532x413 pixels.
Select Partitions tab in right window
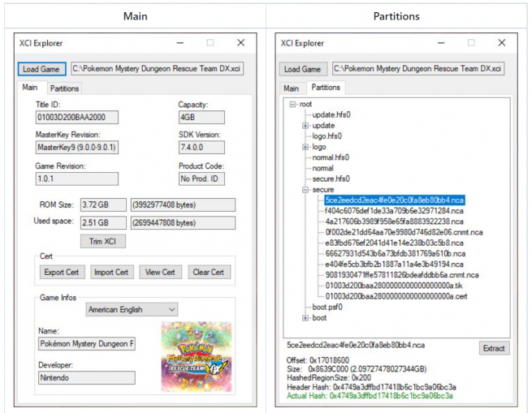click(x=326, y=88)
